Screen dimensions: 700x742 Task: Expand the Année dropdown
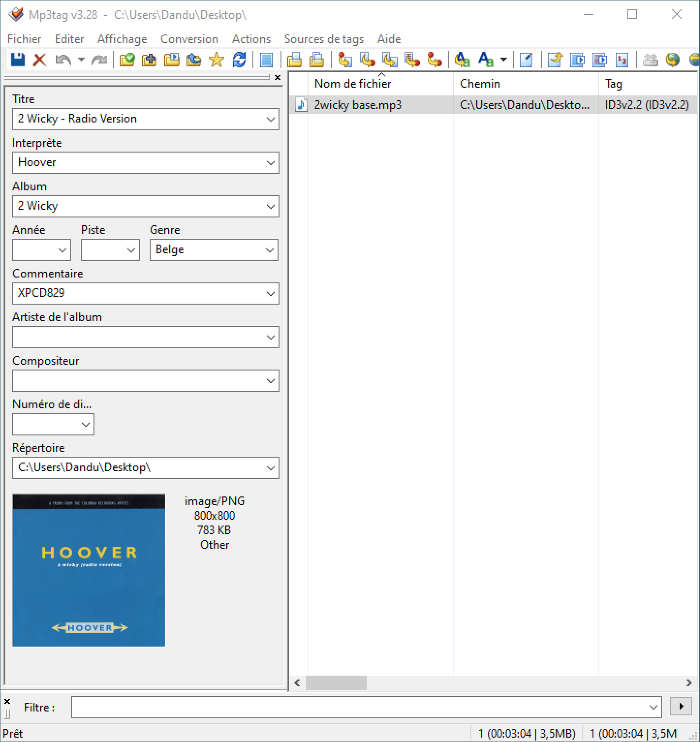(x=62, y=250)
